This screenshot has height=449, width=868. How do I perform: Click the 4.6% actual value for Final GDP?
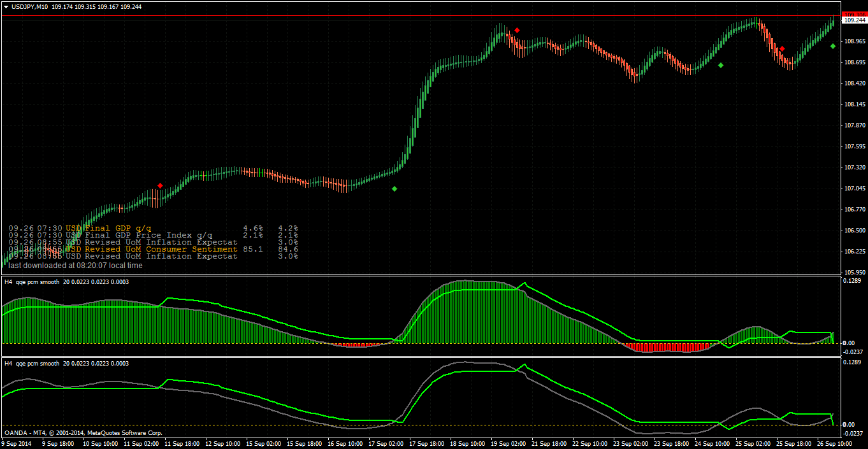coord(253,228)
